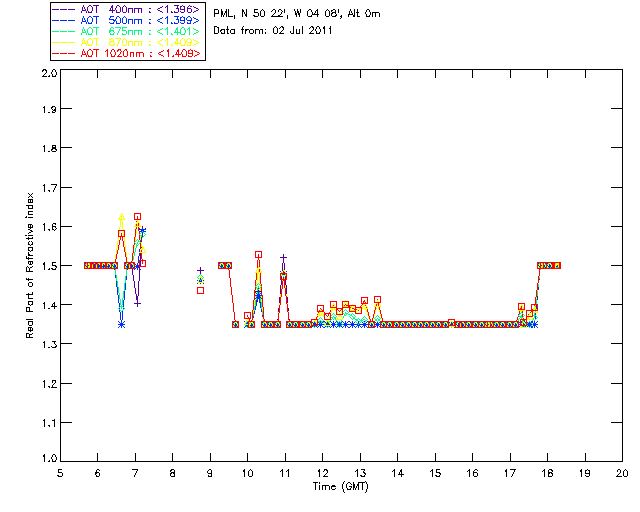640x512 pixels.
Task: Click the AOT 675nm legend entry
Action: click(x=127, y=31)
